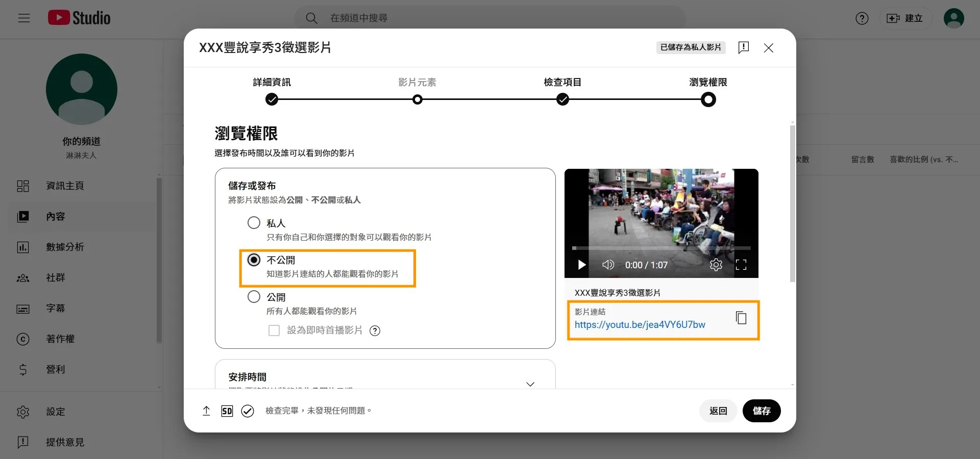Click the 提供意見 feedback icon

pos(23,442)
